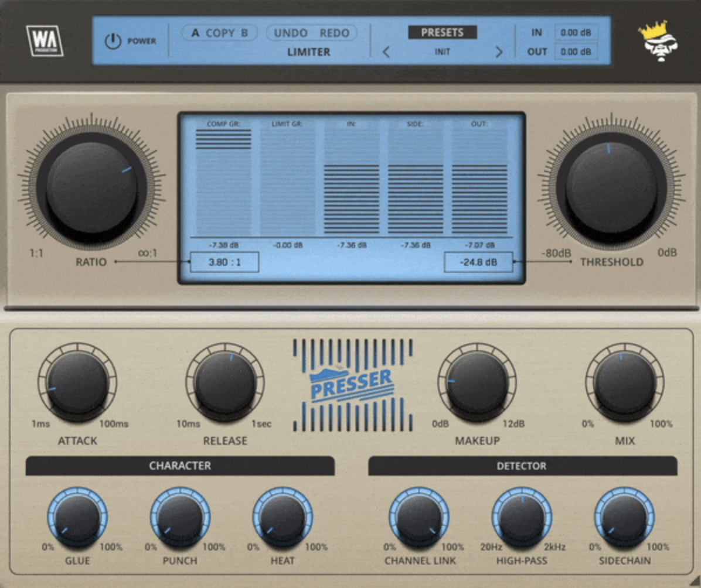Click the OUT gain value field

(576, 52)
